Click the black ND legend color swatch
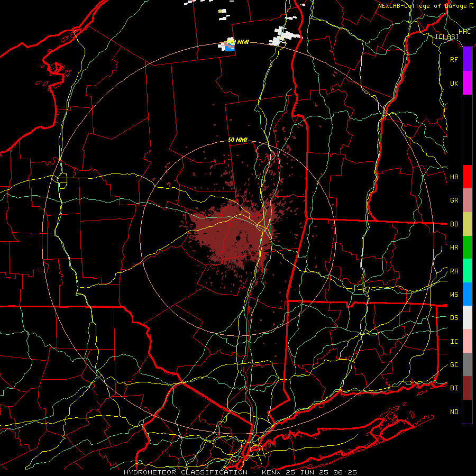Screen dimensions: 476x476 pos(467,411)
